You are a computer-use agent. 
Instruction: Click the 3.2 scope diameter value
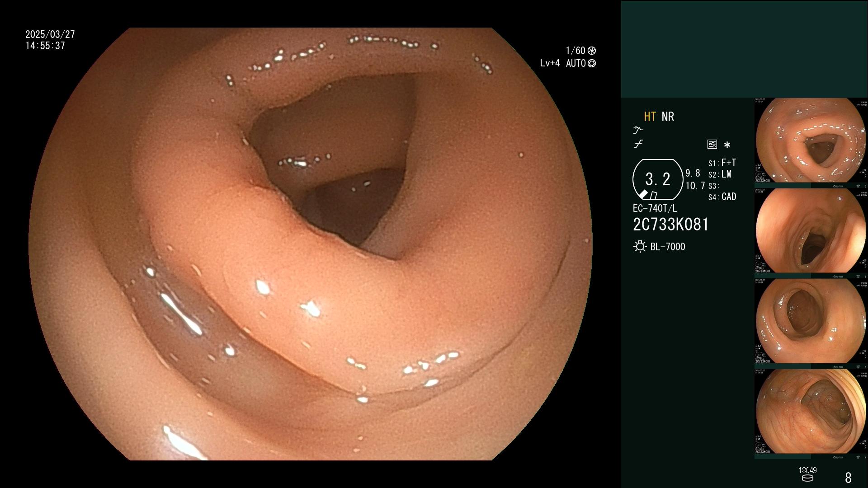658,179
